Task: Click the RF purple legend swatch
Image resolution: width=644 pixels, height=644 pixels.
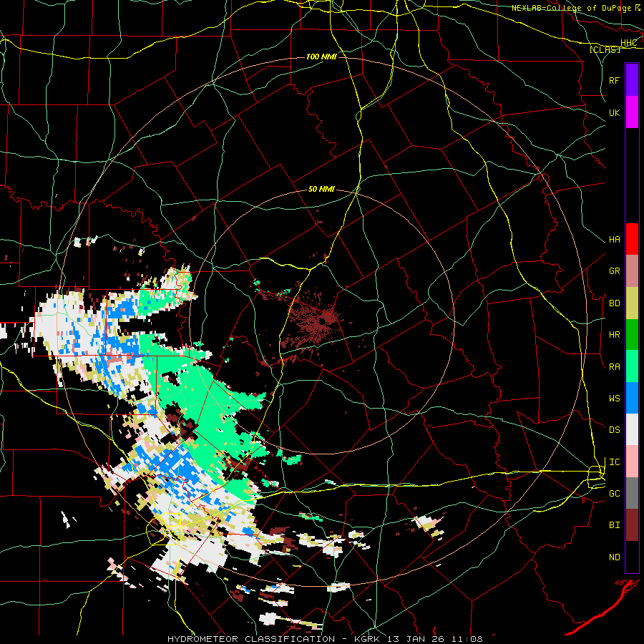Action: [632, 80]
